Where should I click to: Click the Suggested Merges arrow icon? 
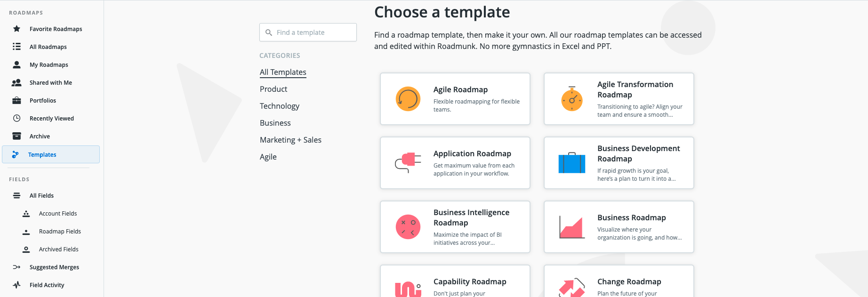coord(16,267)
